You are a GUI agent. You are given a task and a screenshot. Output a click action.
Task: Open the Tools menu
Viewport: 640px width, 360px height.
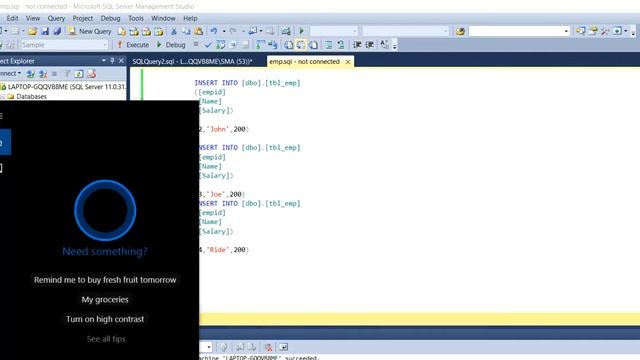coord(136,18)
